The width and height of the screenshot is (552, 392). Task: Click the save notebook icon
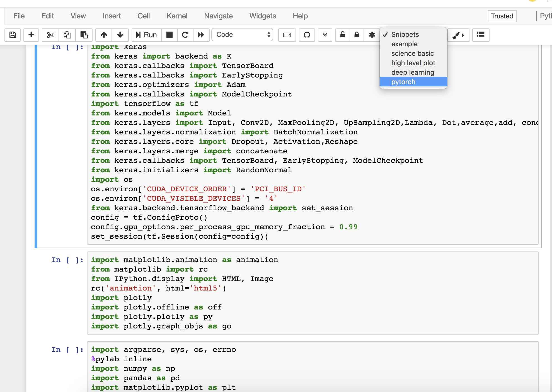[x=13, y=35]
